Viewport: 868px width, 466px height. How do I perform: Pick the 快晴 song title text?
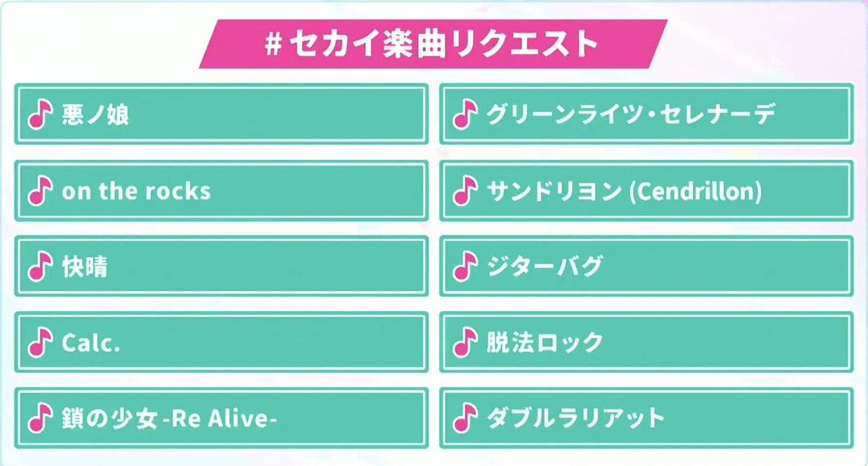tap(85, 266)
